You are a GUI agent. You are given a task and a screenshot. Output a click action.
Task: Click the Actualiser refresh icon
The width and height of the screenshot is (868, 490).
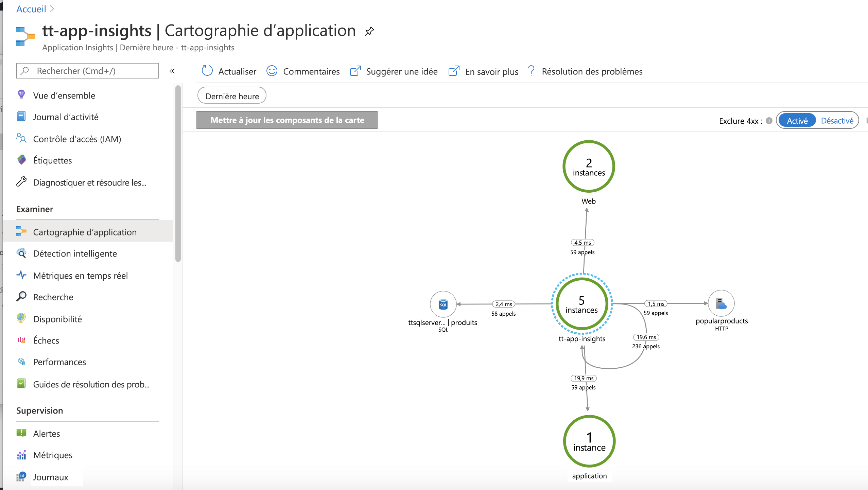pyautogui.click(x=207, y=71)
